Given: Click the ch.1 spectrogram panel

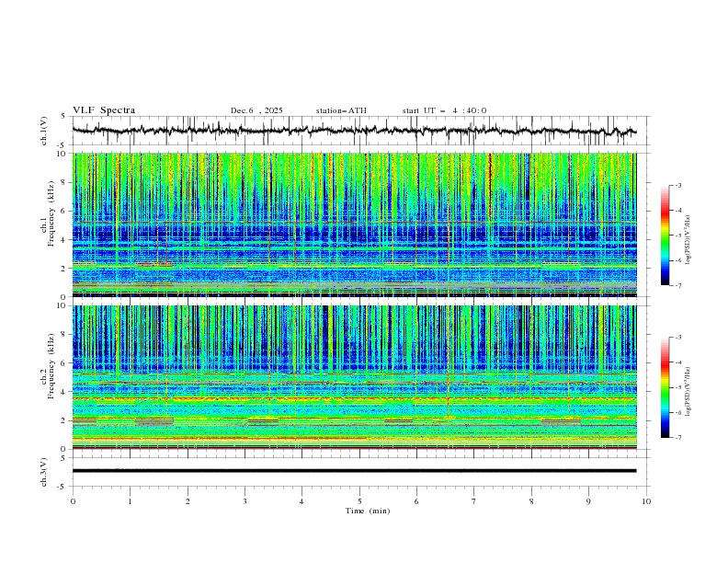Looking at the screenshot, I should pyautogui.click(x=354, y=224).
